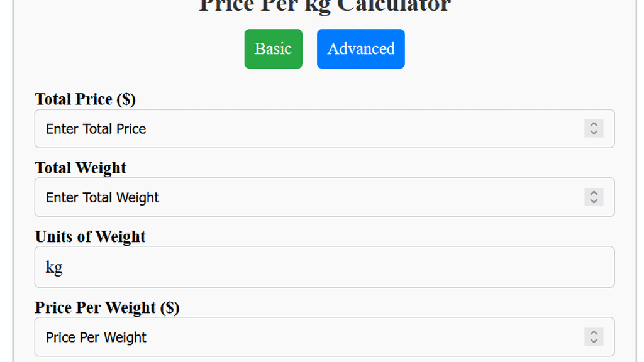The width and height of the screenshot is (644, 362).
Task: Click the Price Per Weight ($) label
Action: 107,307
